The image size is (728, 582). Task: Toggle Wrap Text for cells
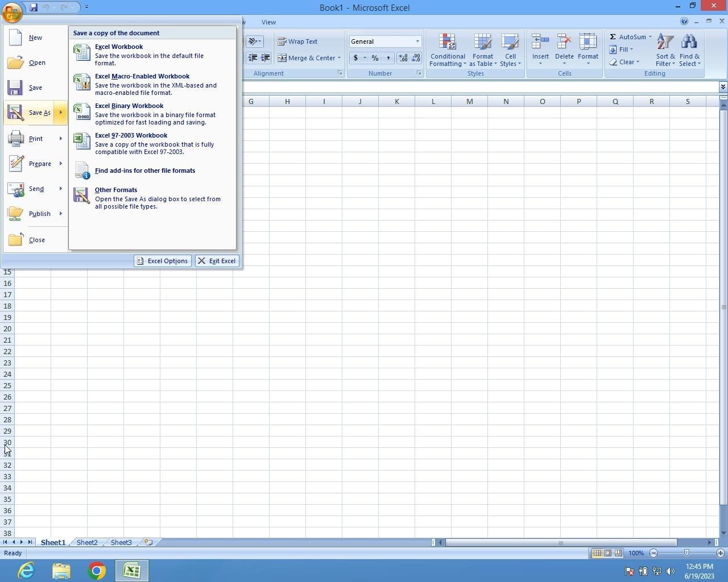click(x=297, y=41)
